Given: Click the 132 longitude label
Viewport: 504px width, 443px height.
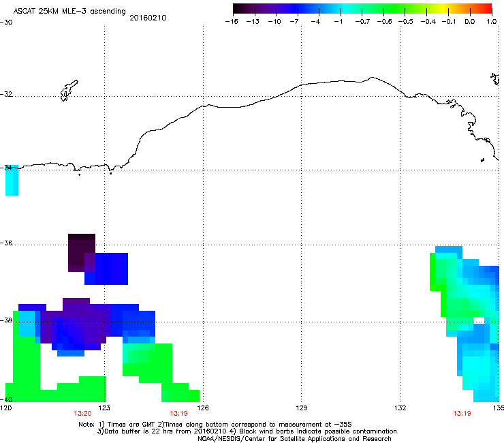Looking at the screenshot, I should (400, 408).
